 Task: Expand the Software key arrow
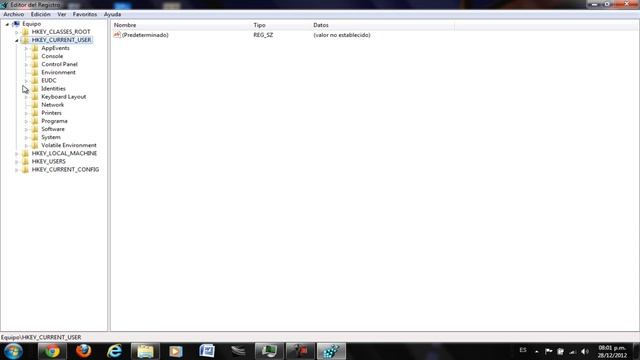26,129
